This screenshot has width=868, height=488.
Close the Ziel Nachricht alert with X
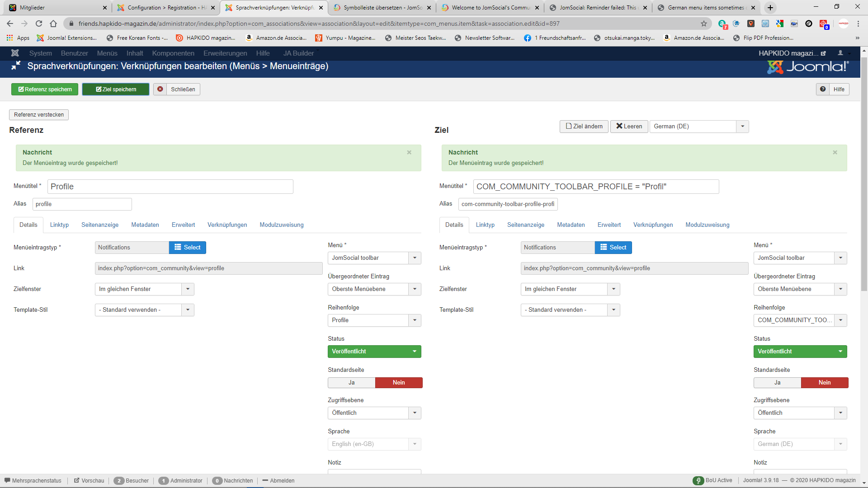(835, 152)
